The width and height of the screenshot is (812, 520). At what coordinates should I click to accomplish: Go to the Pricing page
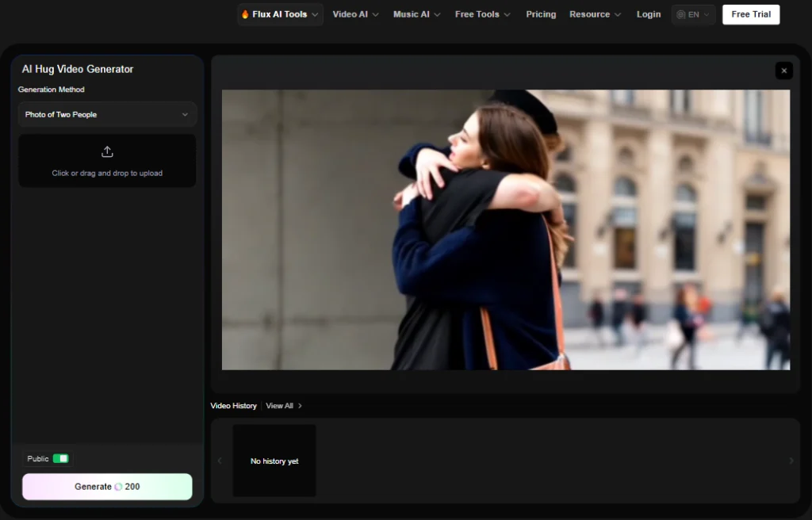tap(541, 14)
